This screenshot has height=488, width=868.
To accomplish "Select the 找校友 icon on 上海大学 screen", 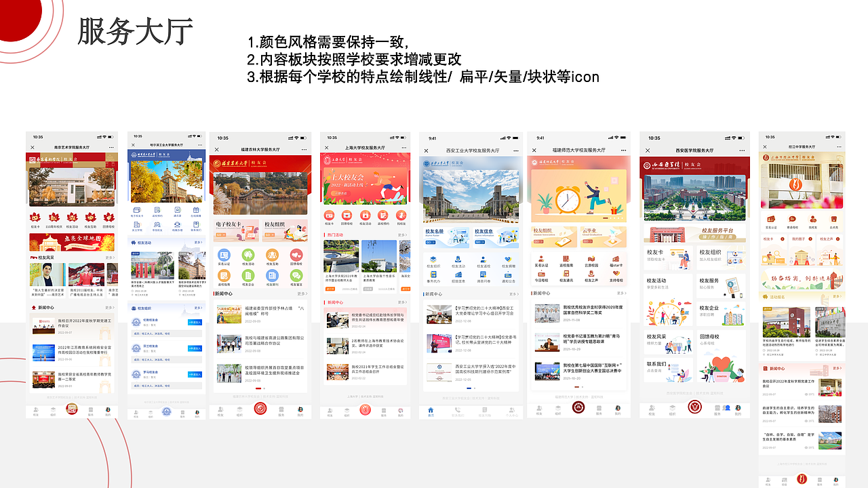I will tap(401, 216).
